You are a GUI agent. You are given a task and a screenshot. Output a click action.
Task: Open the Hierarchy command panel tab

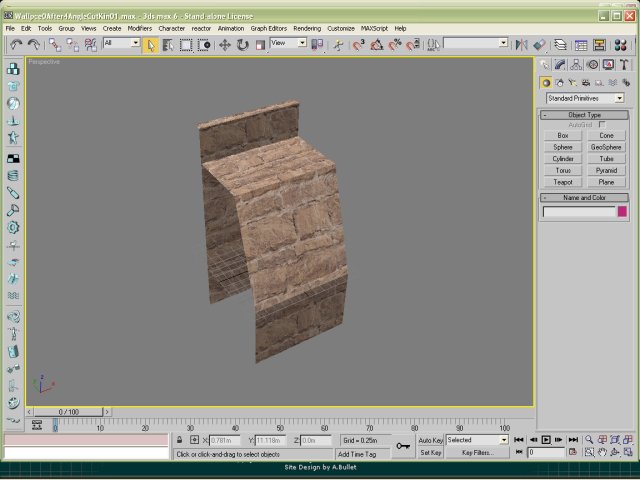click(576, 65)
